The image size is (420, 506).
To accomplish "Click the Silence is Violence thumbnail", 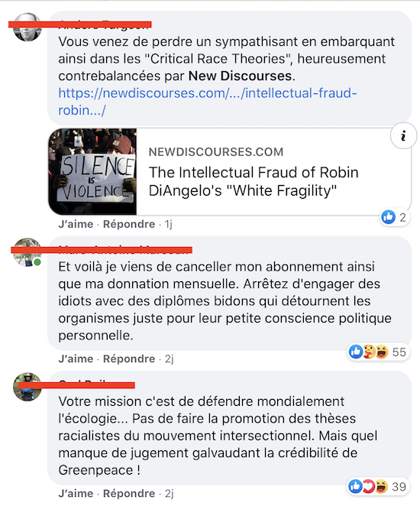I will coord(92,171).
